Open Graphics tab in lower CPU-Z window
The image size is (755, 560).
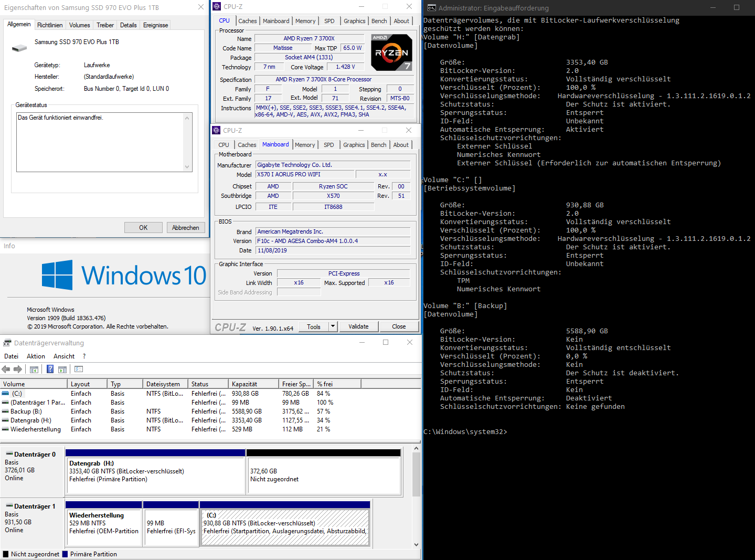(x=354, y=145)
